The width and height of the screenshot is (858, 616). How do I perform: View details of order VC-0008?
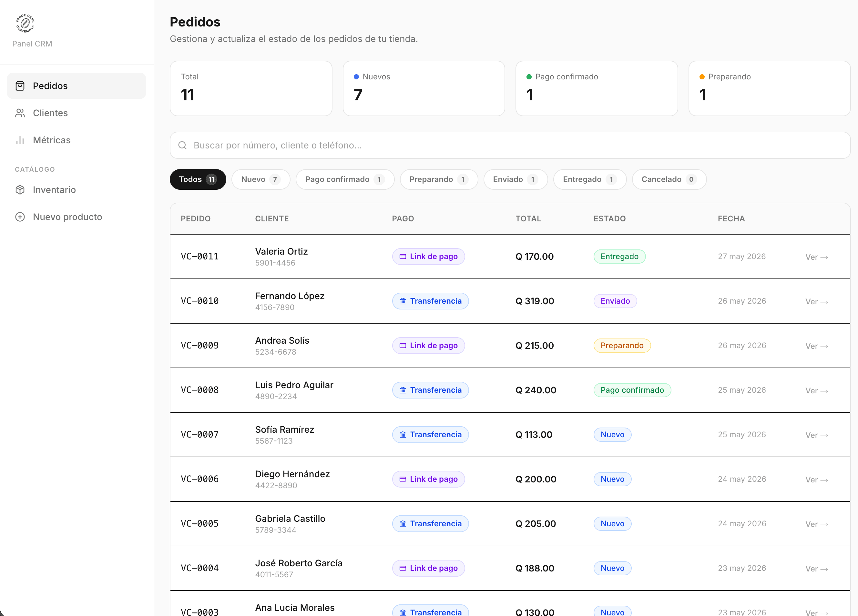(x=817, y=391)
